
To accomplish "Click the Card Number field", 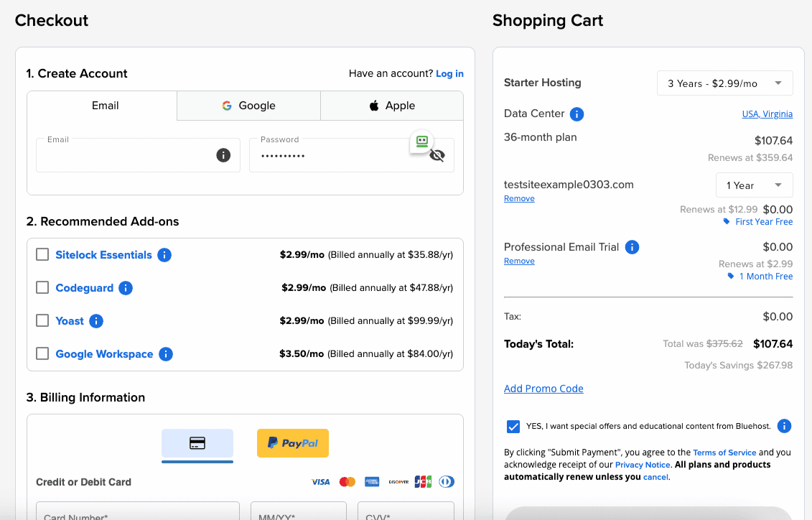I will 138,511.
